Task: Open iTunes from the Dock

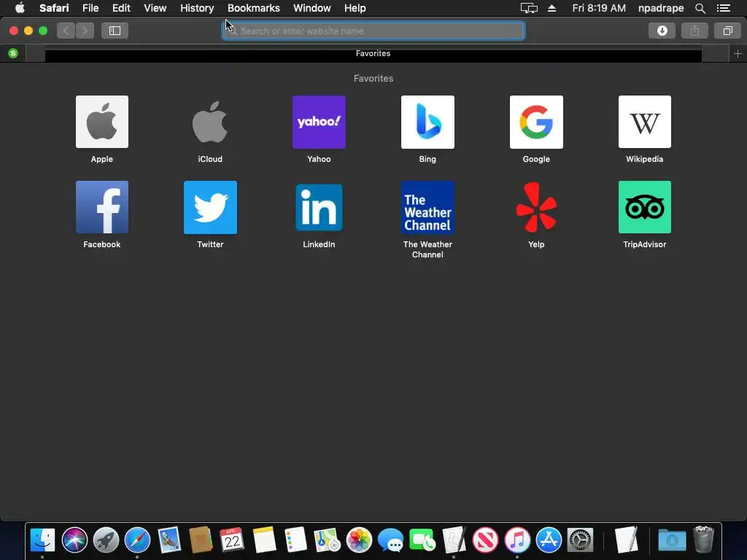Action: click(517, 540)
